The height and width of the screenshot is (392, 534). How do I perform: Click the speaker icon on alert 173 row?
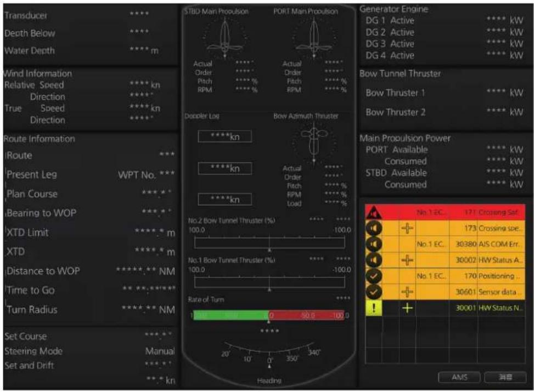tap(374, 228)
